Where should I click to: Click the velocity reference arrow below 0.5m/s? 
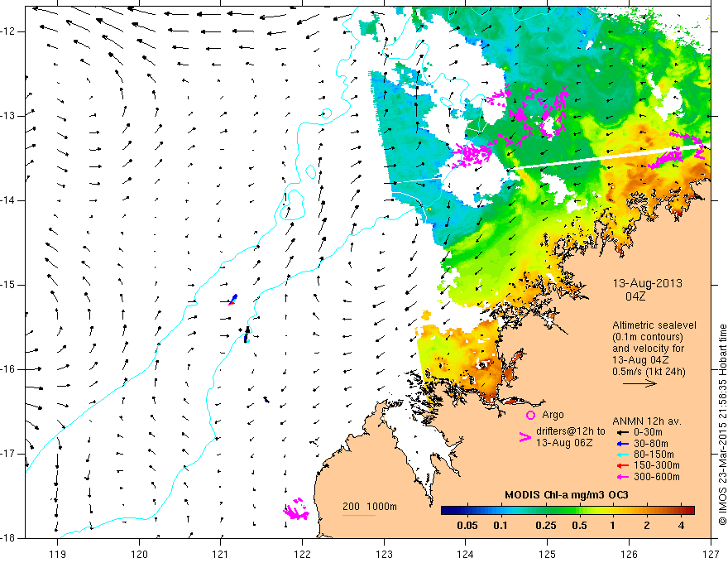(639, 383)
